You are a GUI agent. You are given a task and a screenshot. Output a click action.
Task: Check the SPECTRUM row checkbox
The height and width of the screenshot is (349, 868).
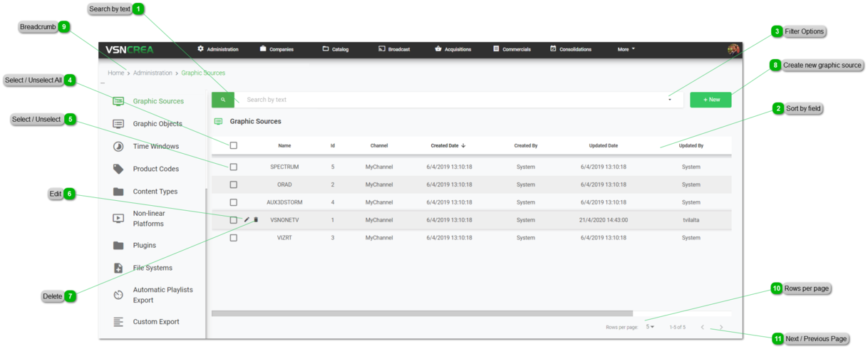(x=234, y=167)
